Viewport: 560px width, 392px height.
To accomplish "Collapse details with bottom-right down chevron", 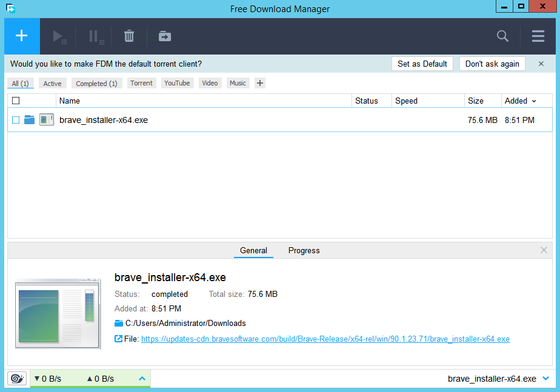I will 545,379.
